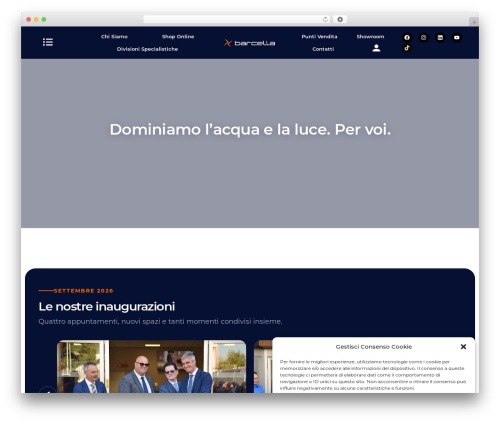Open the social icon between Facebook and LinkedIn

click(x=423, y=37)
